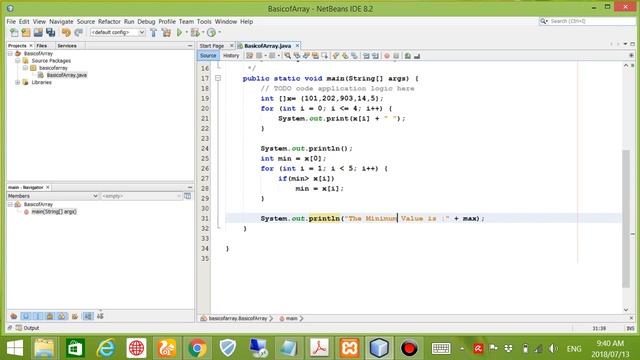Toggle Show Fields filter in Navigator

tap(26, 316)
